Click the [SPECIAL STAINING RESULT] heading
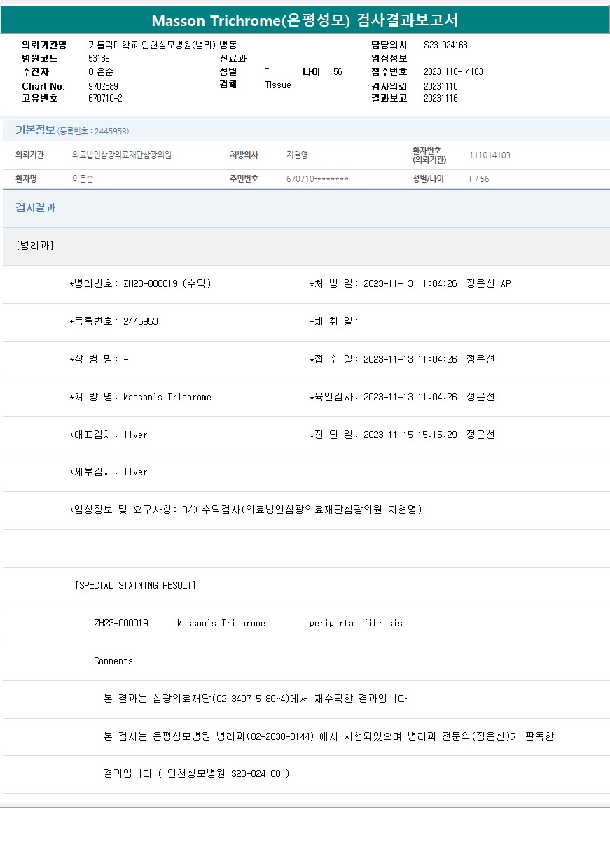 click(x=135, y=585)
